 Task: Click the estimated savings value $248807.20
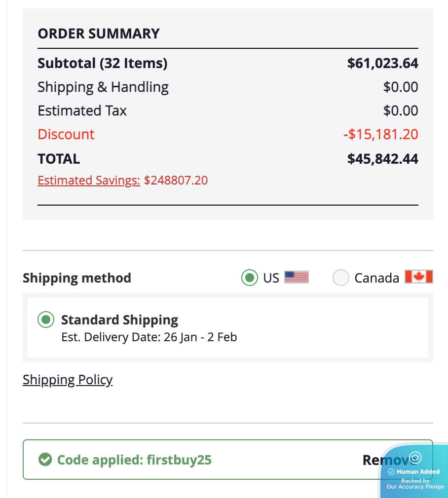point(176,180)
